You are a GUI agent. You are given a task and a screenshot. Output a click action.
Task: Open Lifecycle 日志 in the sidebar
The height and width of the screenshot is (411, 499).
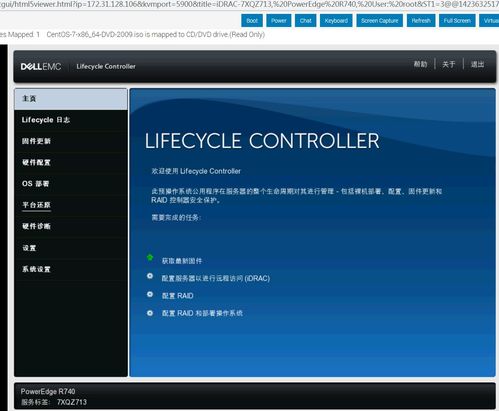pos(71,120)
